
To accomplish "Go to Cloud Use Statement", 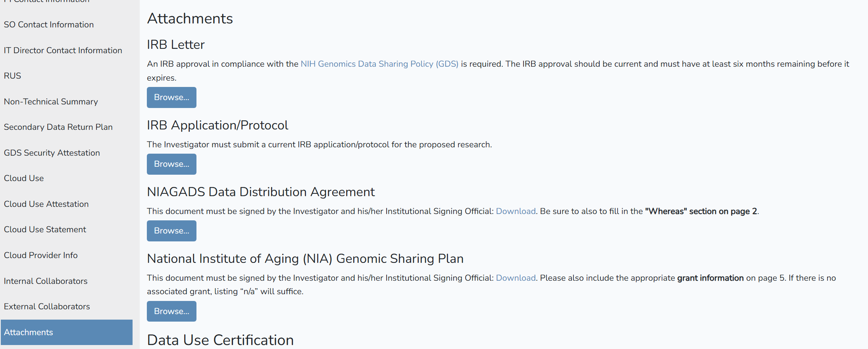I will [45, 229].
